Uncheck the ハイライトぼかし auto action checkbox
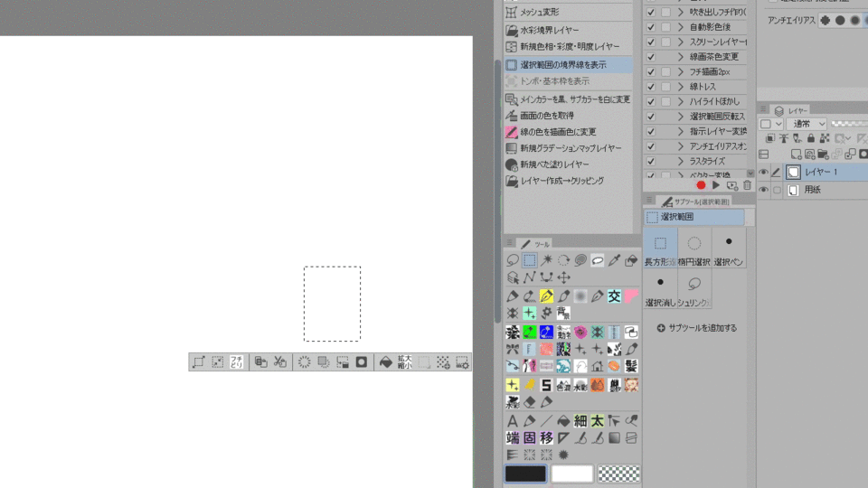The height and width of the screenshot is (488, 868). 651,101
